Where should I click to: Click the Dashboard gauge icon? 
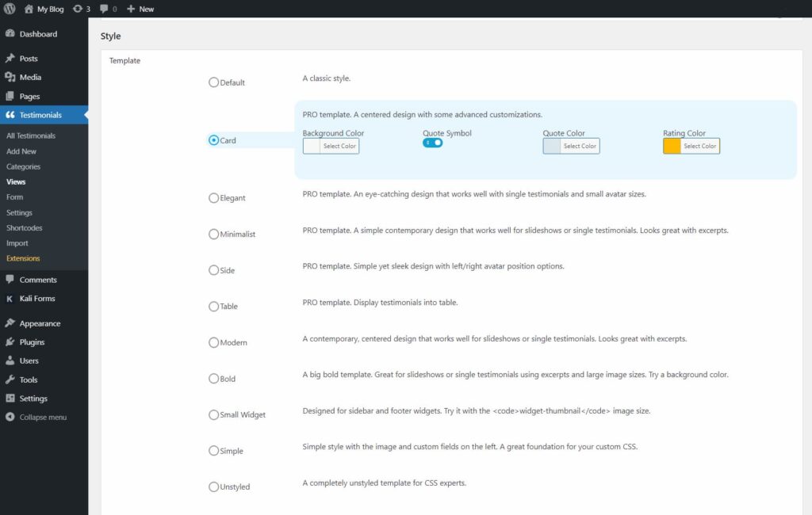tap(10, 33)
